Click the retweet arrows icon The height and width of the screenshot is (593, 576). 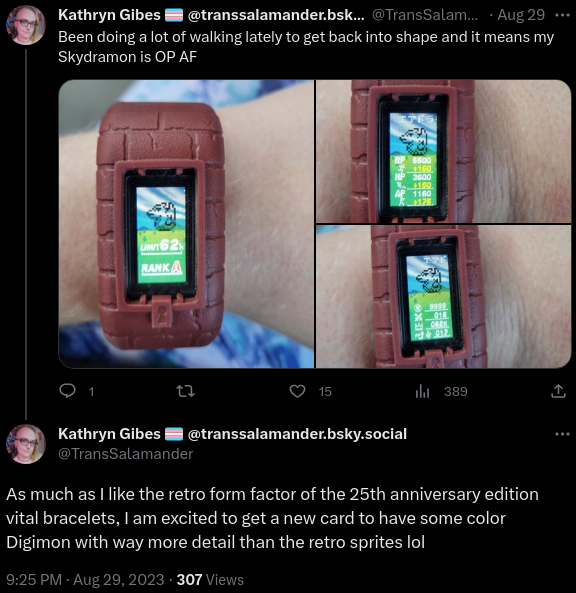click(186, 391)
